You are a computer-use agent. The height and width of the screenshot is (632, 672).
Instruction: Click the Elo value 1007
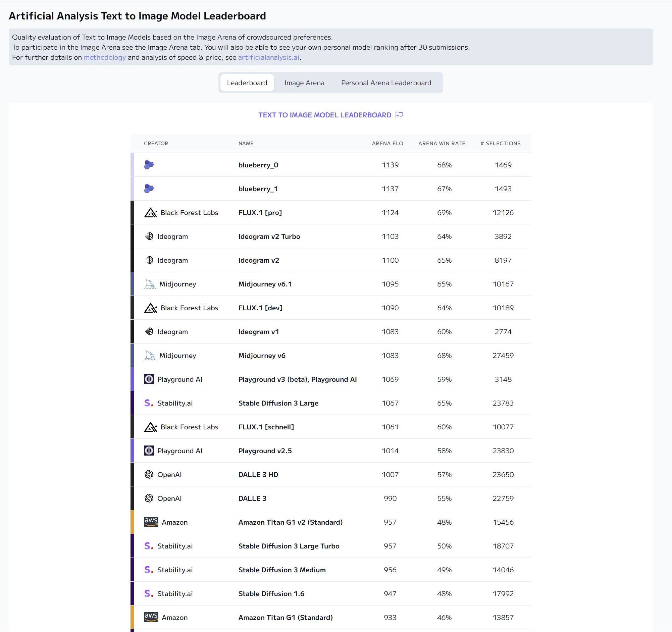pos(390,475)
